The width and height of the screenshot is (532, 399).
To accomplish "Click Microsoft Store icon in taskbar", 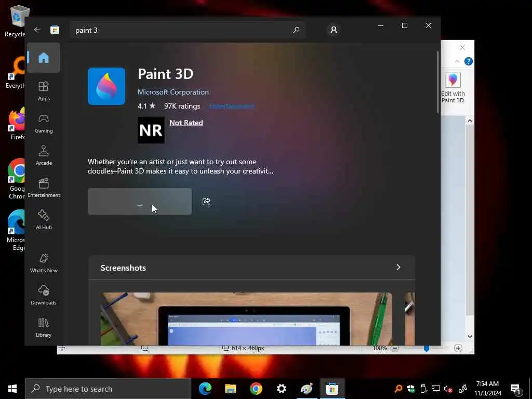I will [332, 389].
